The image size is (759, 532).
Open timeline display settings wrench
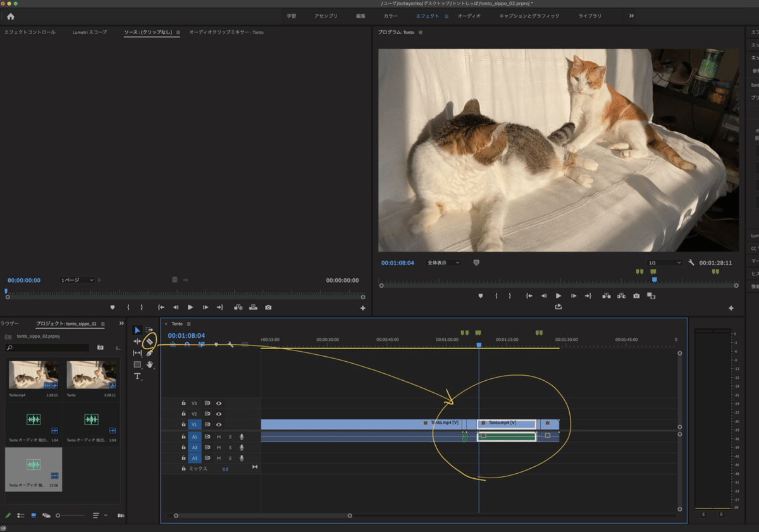click(x=230, y=345)
